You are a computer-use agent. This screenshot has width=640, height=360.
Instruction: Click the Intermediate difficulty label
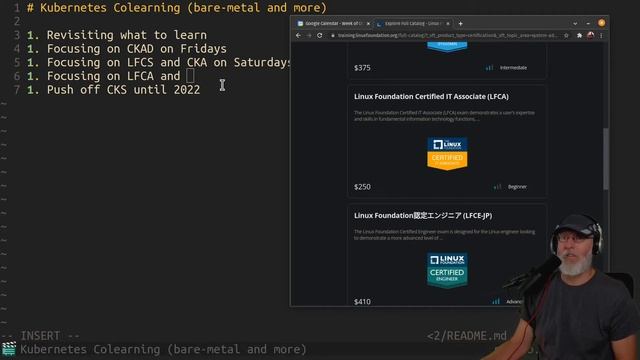513,68
